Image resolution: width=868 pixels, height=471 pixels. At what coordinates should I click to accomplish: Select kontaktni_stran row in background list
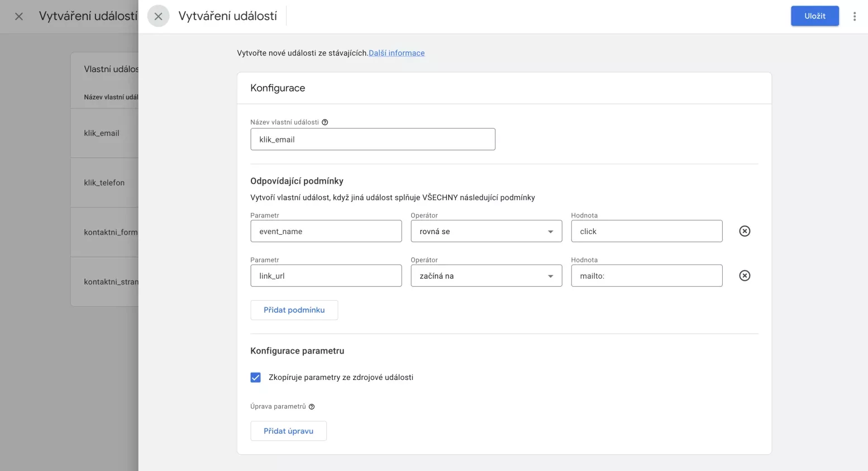(x=104, y=282)
